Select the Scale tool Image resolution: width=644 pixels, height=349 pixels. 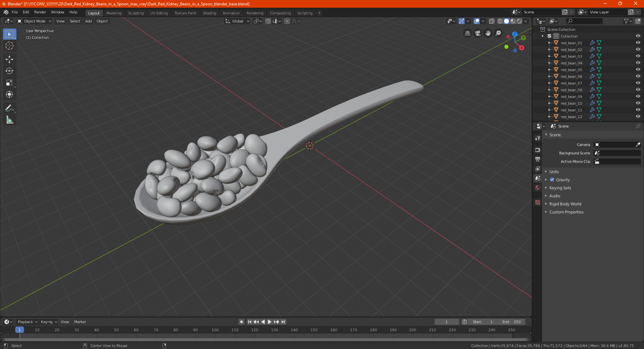coord(9,83)
